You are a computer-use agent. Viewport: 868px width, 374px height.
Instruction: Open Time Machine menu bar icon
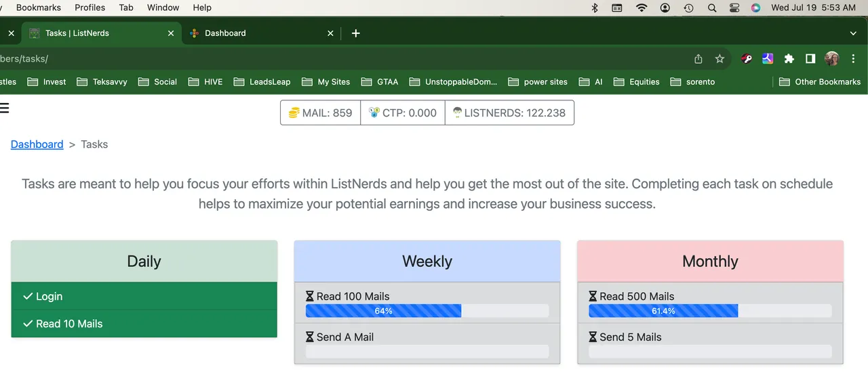(x=688, y=8)
